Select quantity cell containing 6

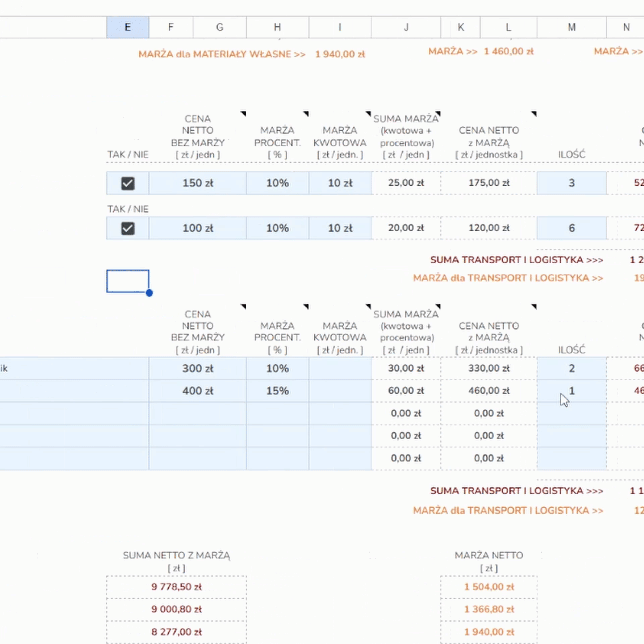point(572,228)
